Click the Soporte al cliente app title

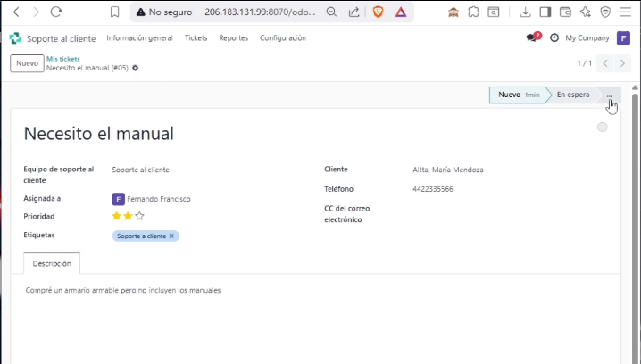(62, 39)
